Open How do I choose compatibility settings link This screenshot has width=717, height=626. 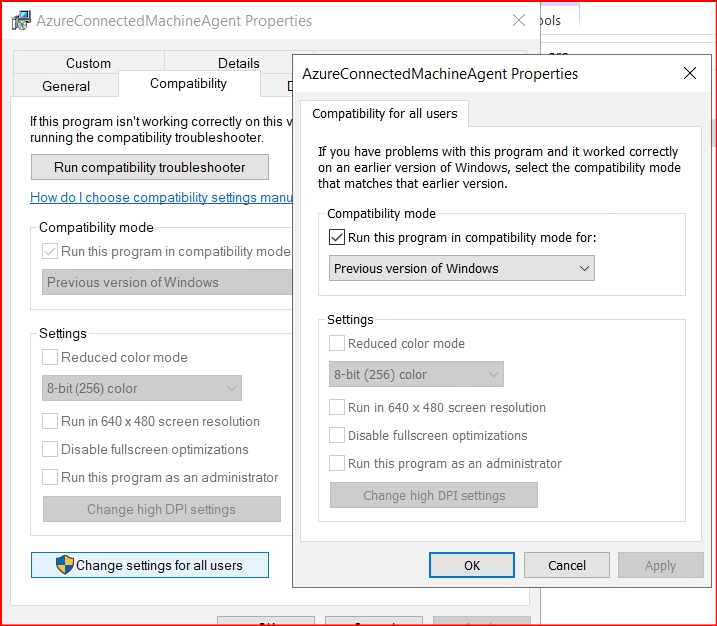click(x=161, y=197)
